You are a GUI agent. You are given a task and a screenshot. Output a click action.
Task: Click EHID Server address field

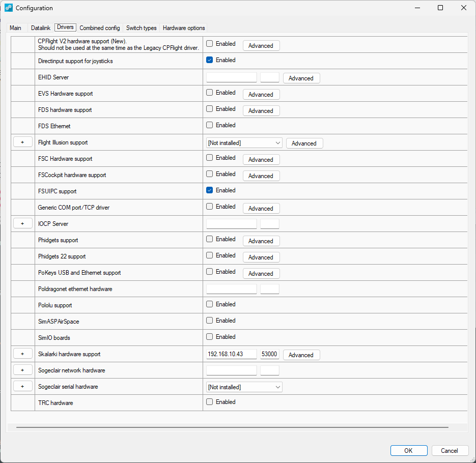tap(231, 77)
